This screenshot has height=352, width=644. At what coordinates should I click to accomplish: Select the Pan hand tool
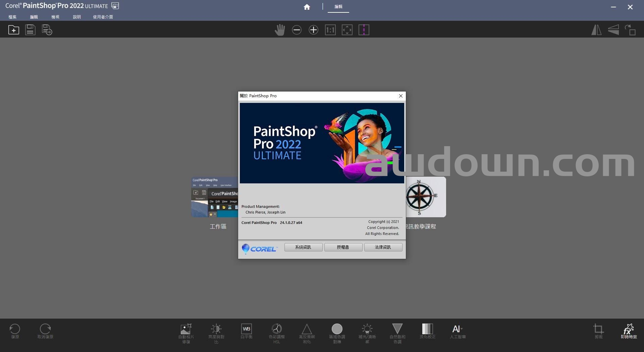(x=279, y=30)
